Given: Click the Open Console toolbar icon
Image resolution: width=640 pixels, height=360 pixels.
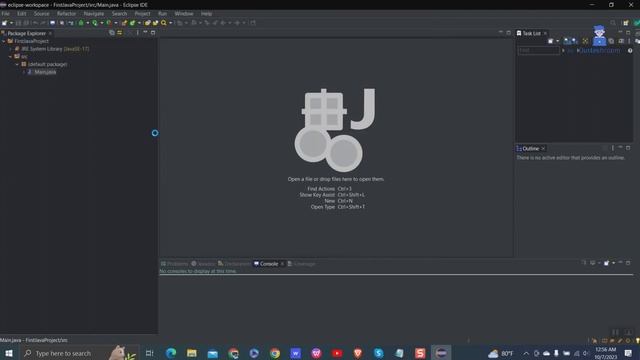Looking at the screenshot, I should [x=53, y=23].
